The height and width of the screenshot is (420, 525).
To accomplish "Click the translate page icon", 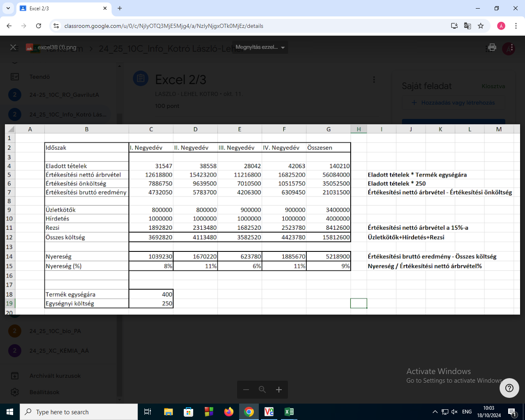I will 468,26.
